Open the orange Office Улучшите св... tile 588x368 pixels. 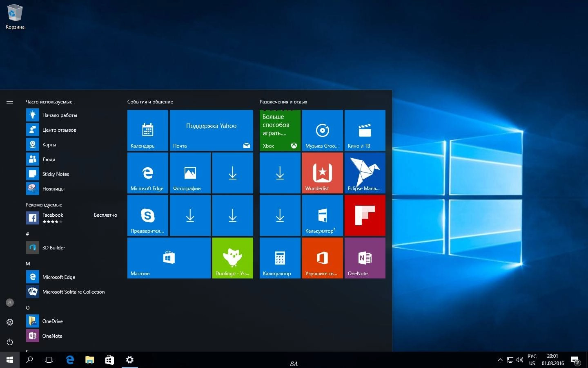[323, 258]
